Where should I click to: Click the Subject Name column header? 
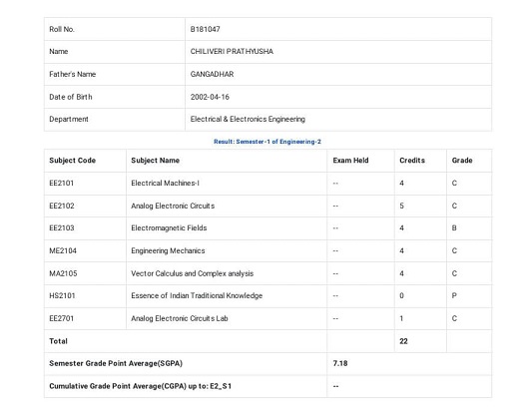[x=155, y=161]
